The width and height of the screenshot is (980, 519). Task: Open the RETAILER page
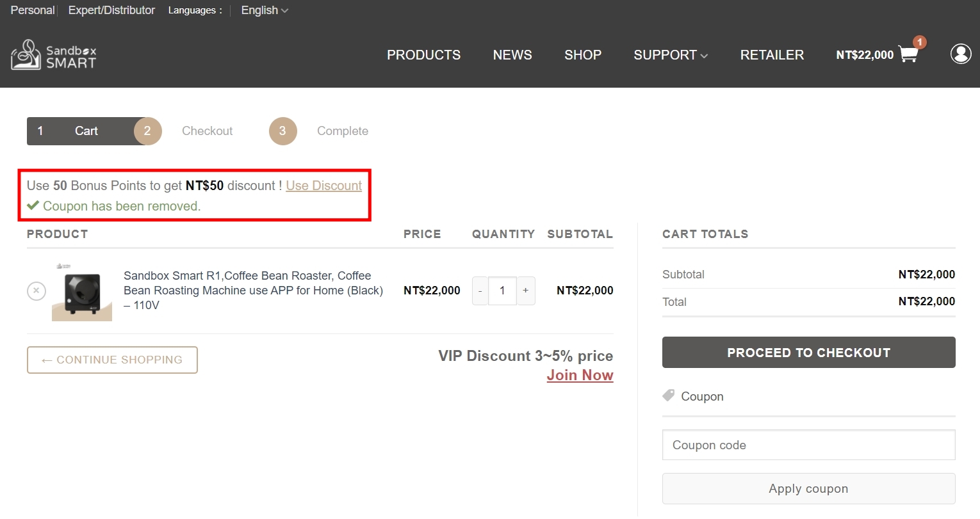pyautogui.click(x=772, y=55)
